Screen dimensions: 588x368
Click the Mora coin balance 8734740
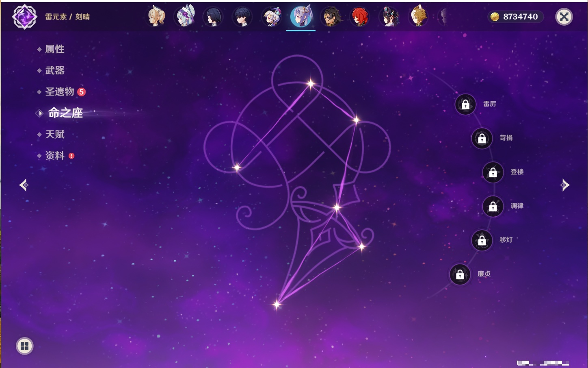coord(515,17)
